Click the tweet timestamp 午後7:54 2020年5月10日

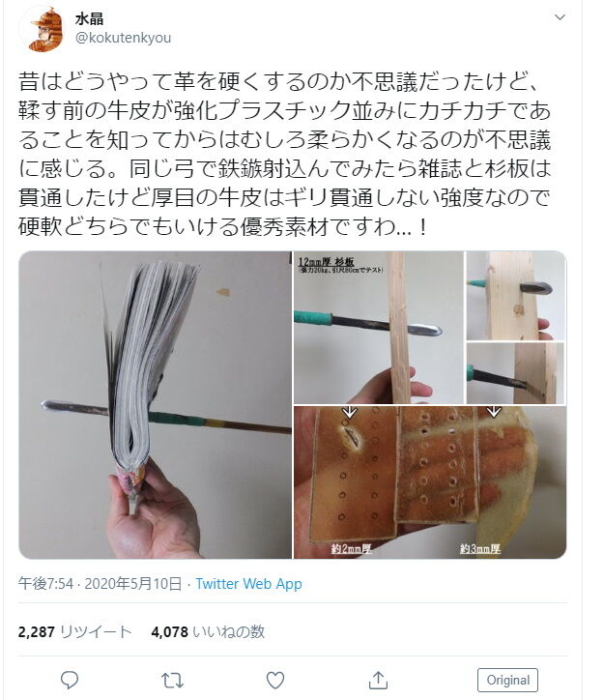[100, 584]
